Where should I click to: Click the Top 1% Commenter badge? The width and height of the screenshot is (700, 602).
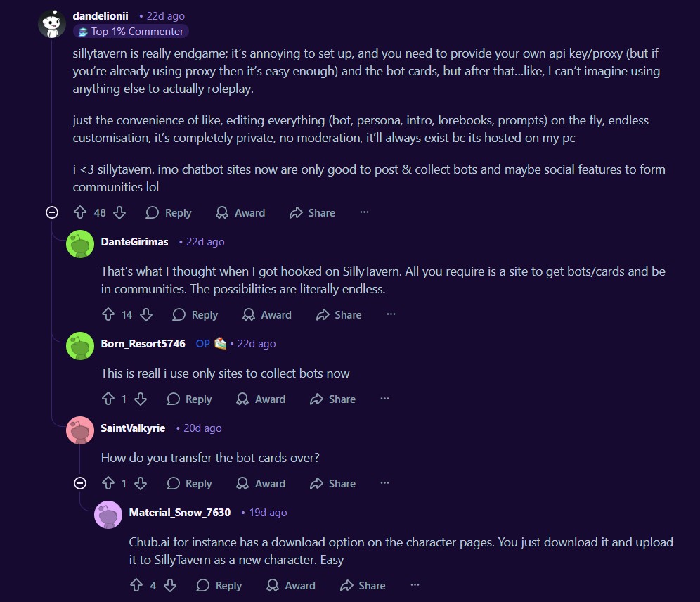tap(131, 31)
